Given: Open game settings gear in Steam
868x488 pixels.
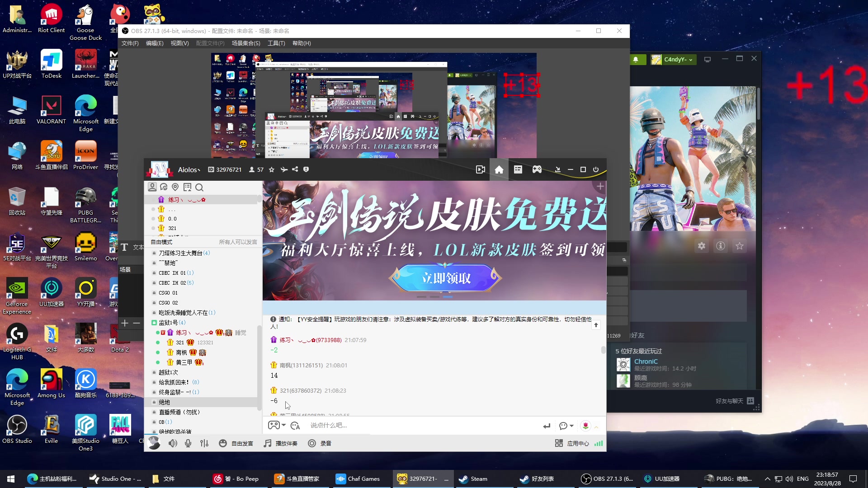Looking at the screenshot, I should click(701, 246).
